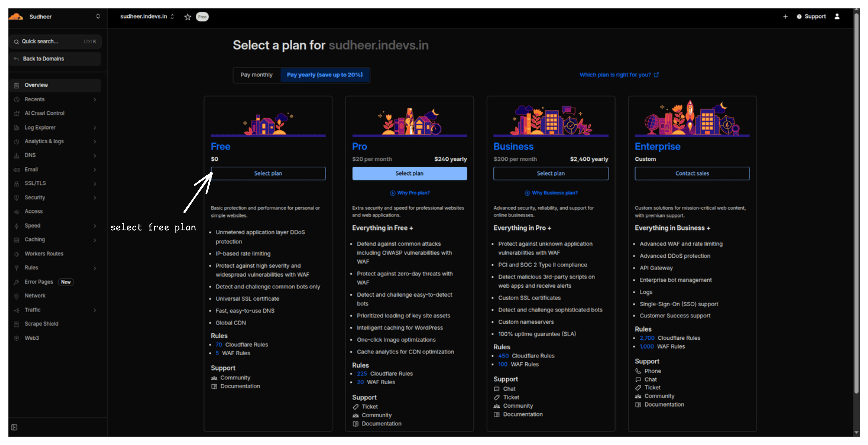Expand the Traffic submenu chevron
This screenshot has width=868, height=445.
click(95, 310)
